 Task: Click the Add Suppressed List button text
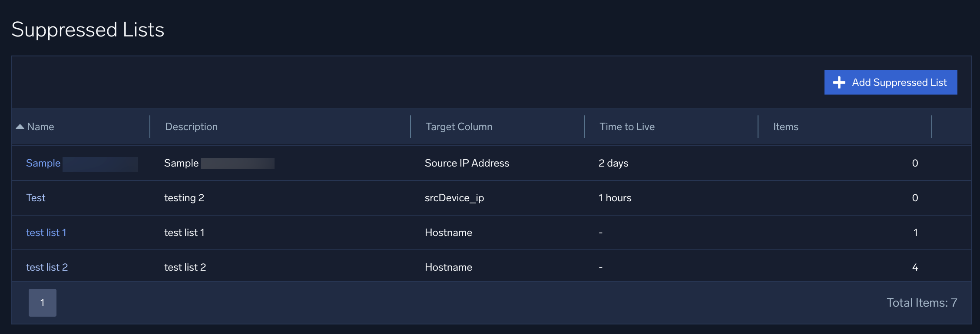[899, 82]
